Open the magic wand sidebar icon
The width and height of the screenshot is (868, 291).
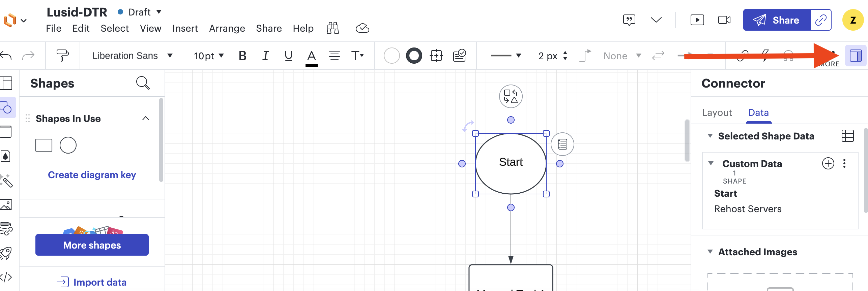coord(6,181)
